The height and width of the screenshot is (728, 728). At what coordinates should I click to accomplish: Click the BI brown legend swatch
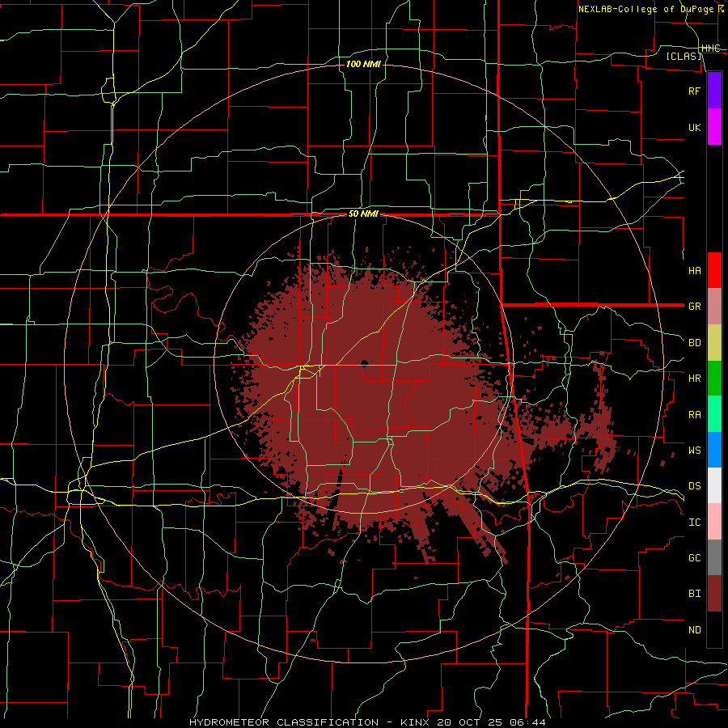(714, 594)
